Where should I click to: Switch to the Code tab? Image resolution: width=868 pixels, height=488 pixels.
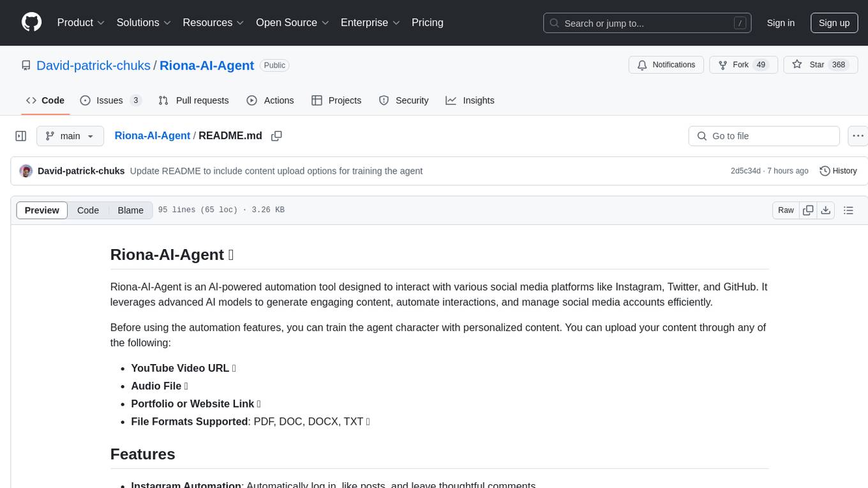[45, 100]
